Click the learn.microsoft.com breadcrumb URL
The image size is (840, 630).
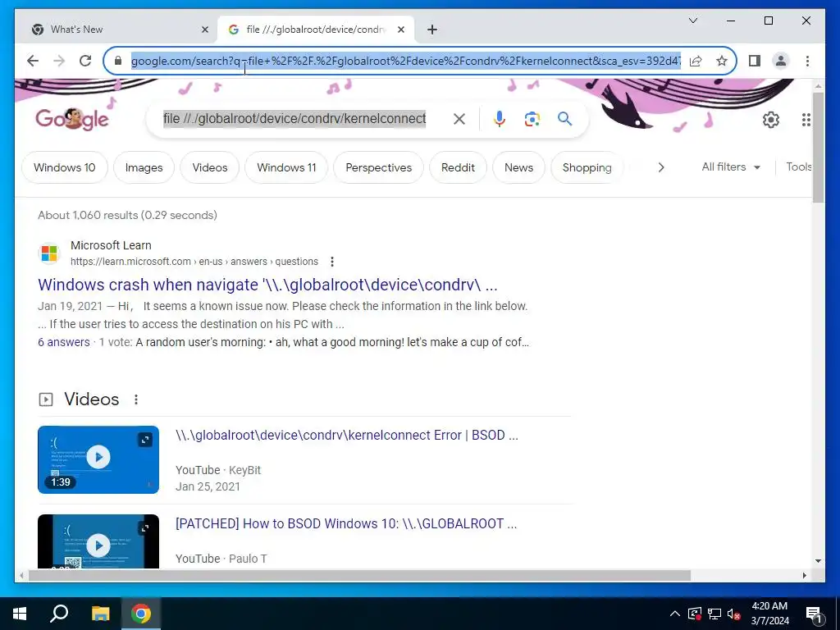(x=194, y=262)
